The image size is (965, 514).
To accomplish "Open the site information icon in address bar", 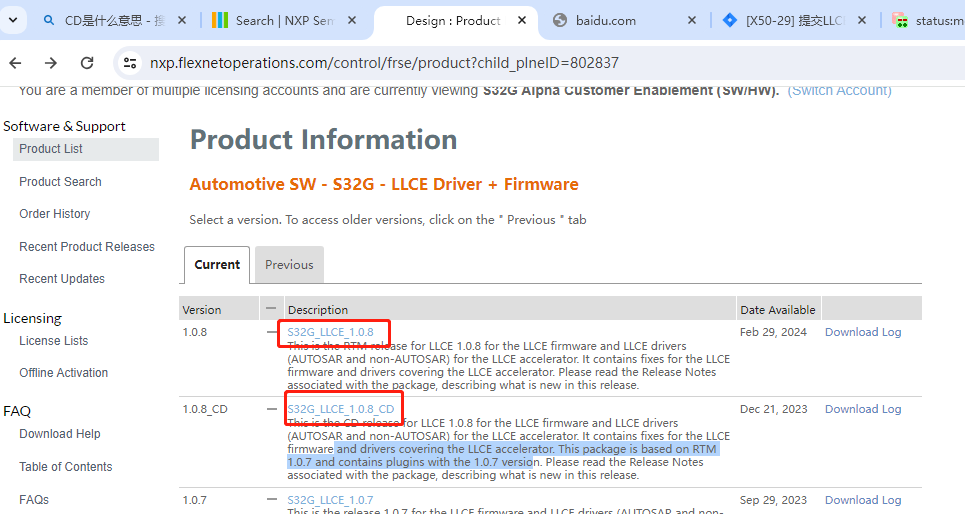I will [x=130, y=63].
